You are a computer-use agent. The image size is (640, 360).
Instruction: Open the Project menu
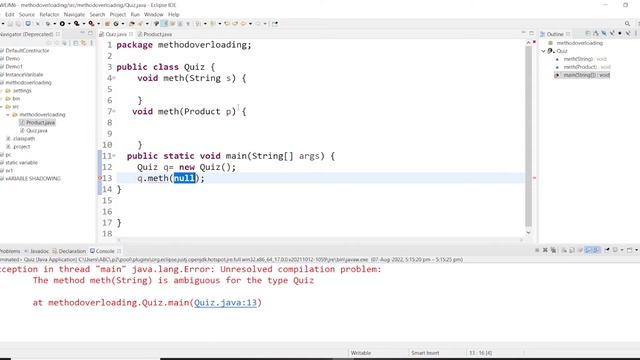coord(118,14)
